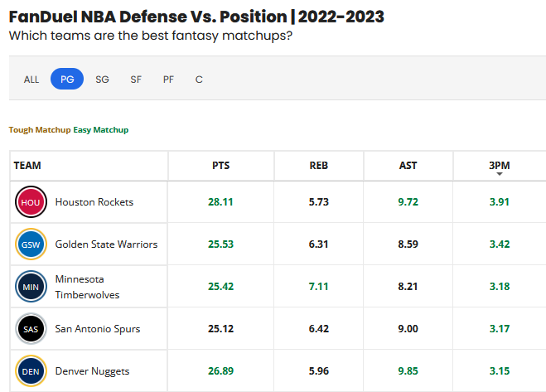The height and width of the screenshot is (392, 546).
Task: Switch to the C position filter
Action: [x=199, y=80]
